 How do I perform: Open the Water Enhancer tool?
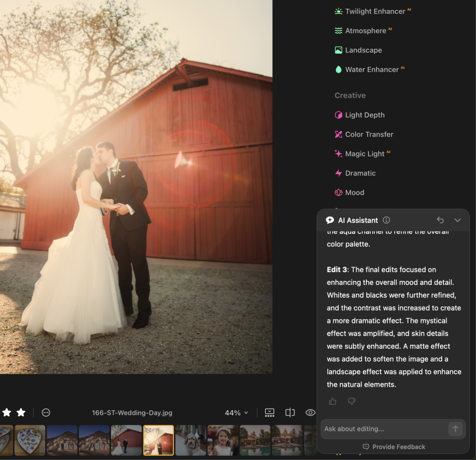pyautogui.click(x=371, y=70)
